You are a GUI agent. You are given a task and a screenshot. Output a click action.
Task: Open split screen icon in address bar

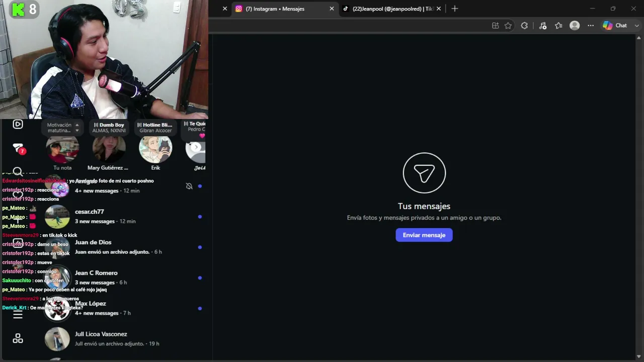pyautogui.click(x=495, y=26)
